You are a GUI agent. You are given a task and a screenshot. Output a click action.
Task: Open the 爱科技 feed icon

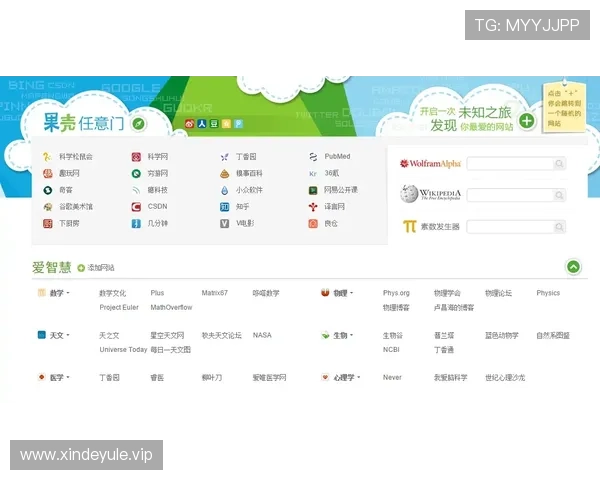click(x=136, y=190)
